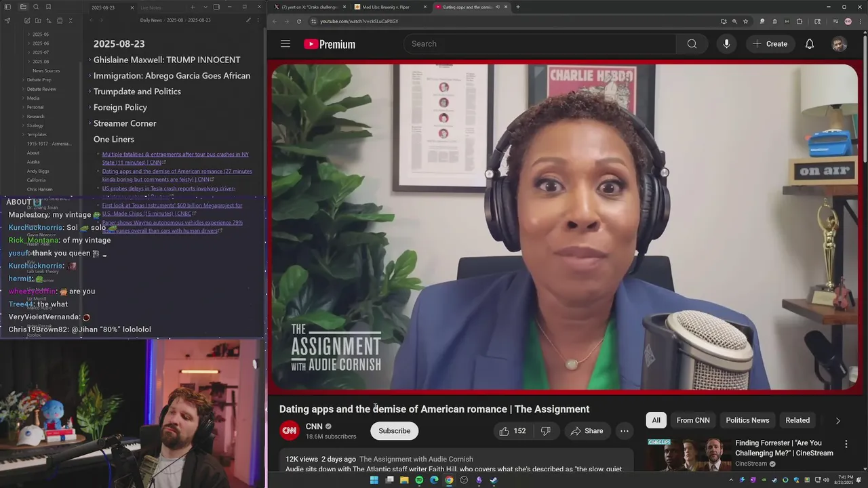Open a new browser tab
Screen dimensions: 868x488
tap(518, 7)
